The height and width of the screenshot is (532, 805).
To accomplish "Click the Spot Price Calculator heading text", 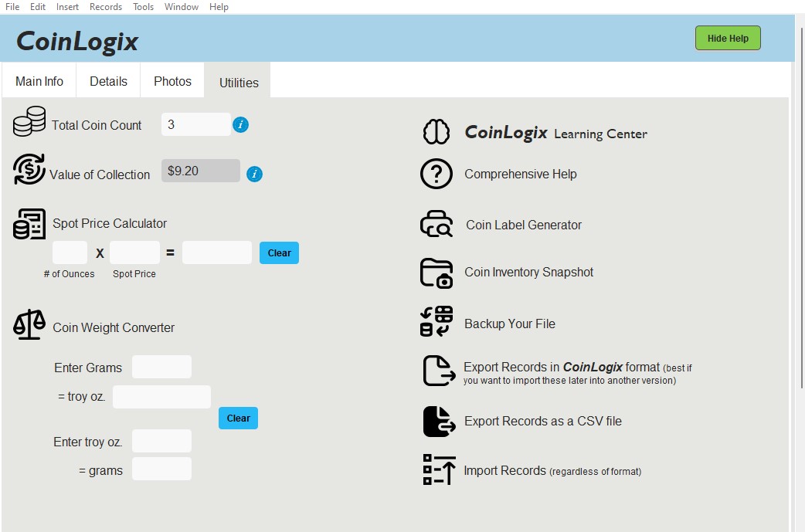I will pos(110,223).
